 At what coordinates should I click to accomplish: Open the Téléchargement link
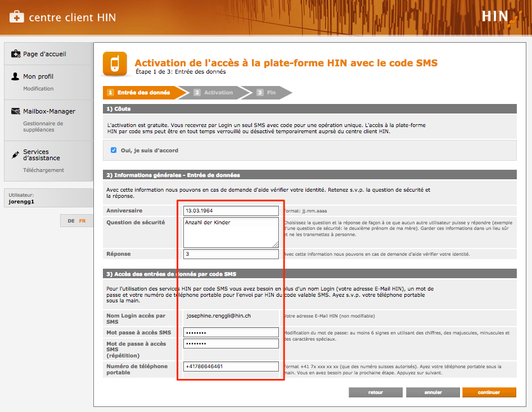point(43,170)
